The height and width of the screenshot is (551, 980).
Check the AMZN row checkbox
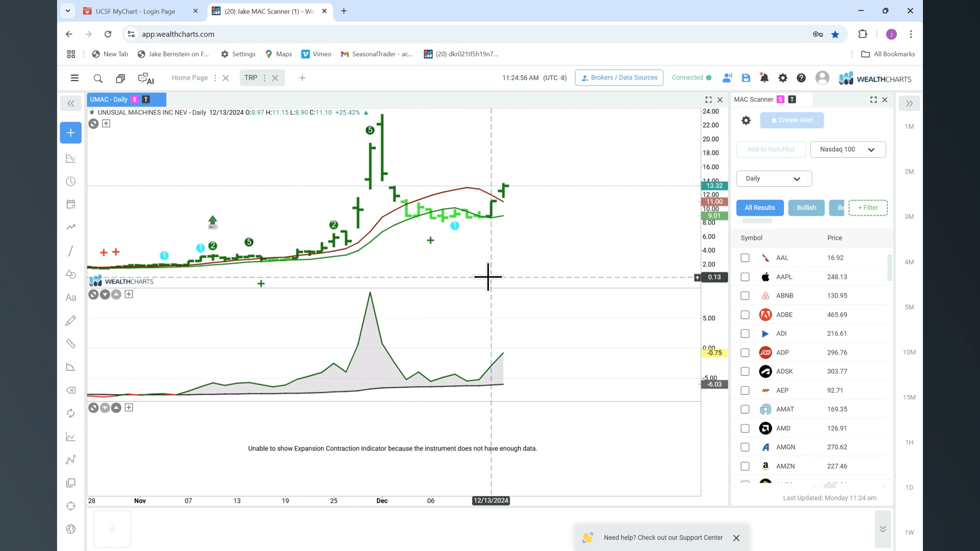tap(745, 466)
